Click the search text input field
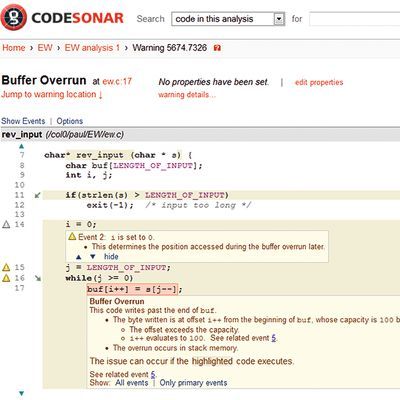Viewport: 400px width, 400px height. point(354,19)
